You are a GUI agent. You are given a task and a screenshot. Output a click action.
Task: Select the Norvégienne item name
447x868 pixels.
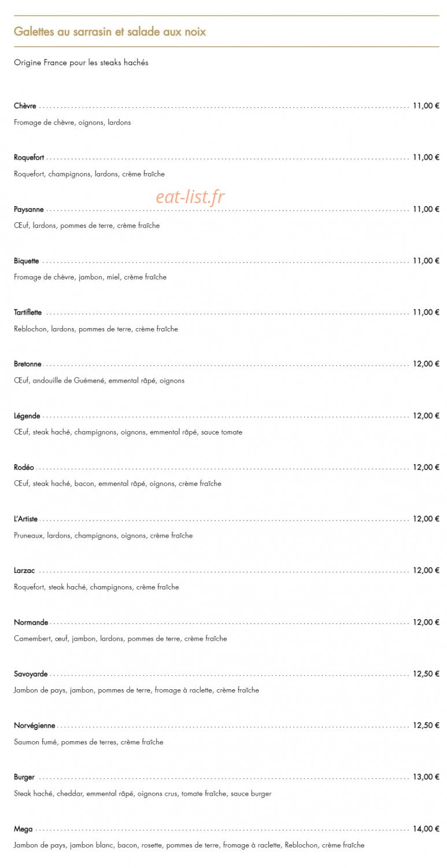click(x=35, y=726)
